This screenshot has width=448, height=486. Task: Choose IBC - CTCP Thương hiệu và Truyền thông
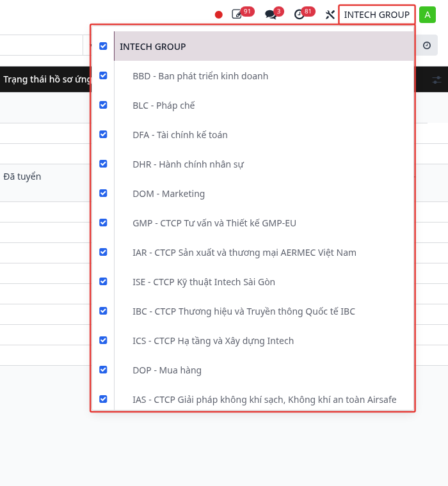(x=264, y=311)
